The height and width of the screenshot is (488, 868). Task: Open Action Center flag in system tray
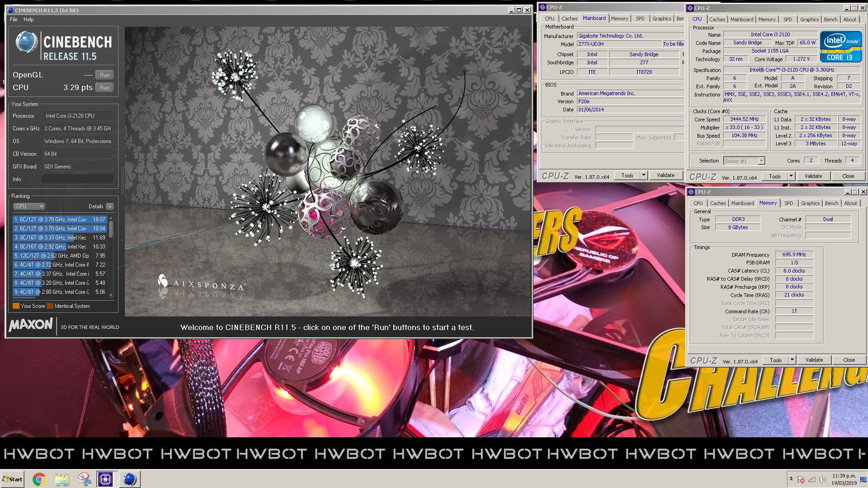[801, 479]
